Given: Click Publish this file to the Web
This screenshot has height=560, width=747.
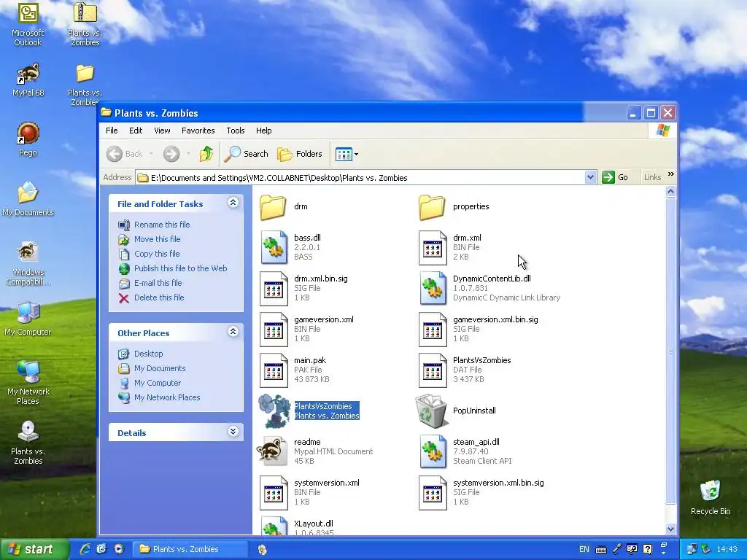Looking at the screenshot, I should pos(181,268).
